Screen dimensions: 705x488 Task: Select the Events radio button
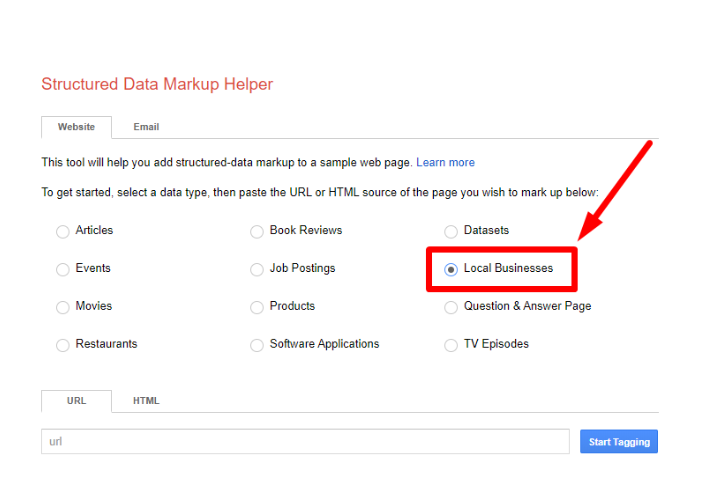[x=63, y=269]
